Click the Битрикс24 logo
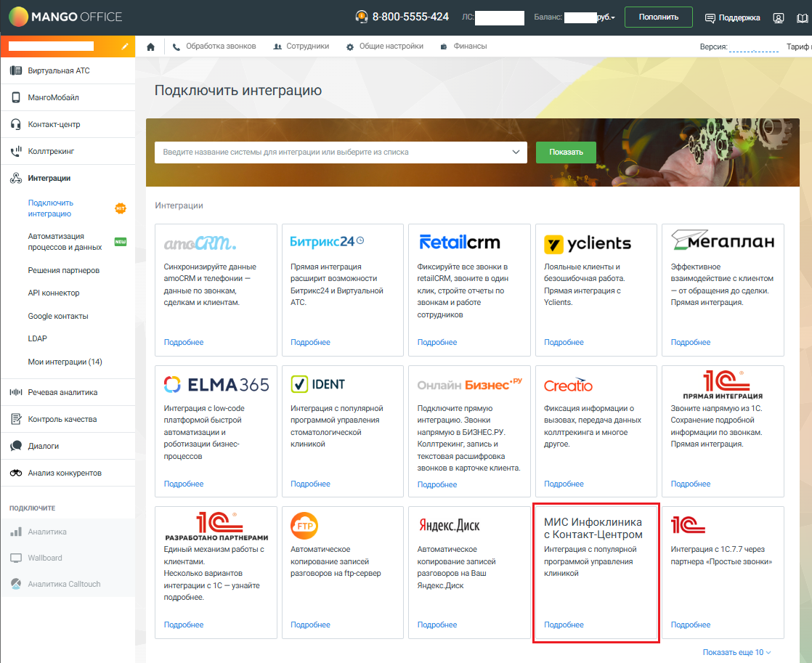Image resolution: width=812 pixels, height=663 pixels. [x=328, y=241]
